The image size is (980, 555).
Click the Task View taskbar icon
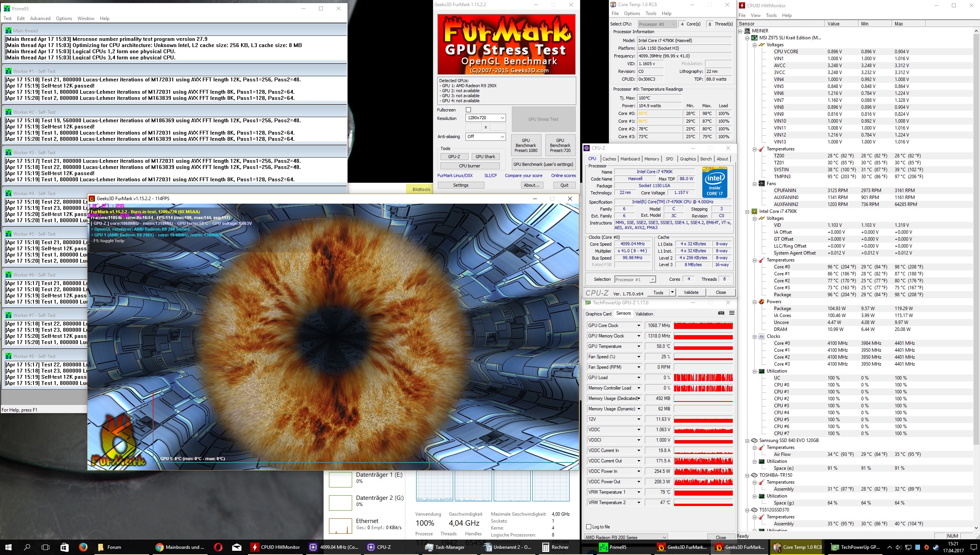pyautogui.click(x=46, y=547)
